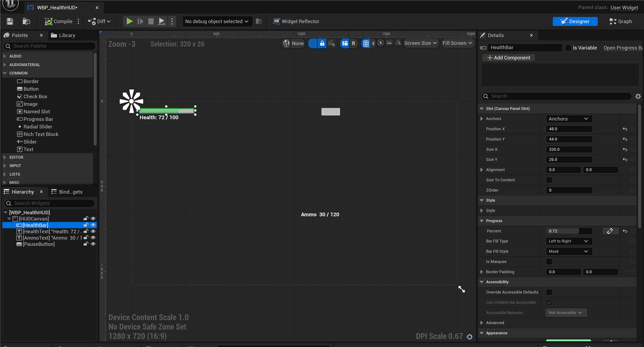Viewport: 644px width, 347px height.
Task: Select the Rich Text Block widget in the palette
Action: (37, 134)
